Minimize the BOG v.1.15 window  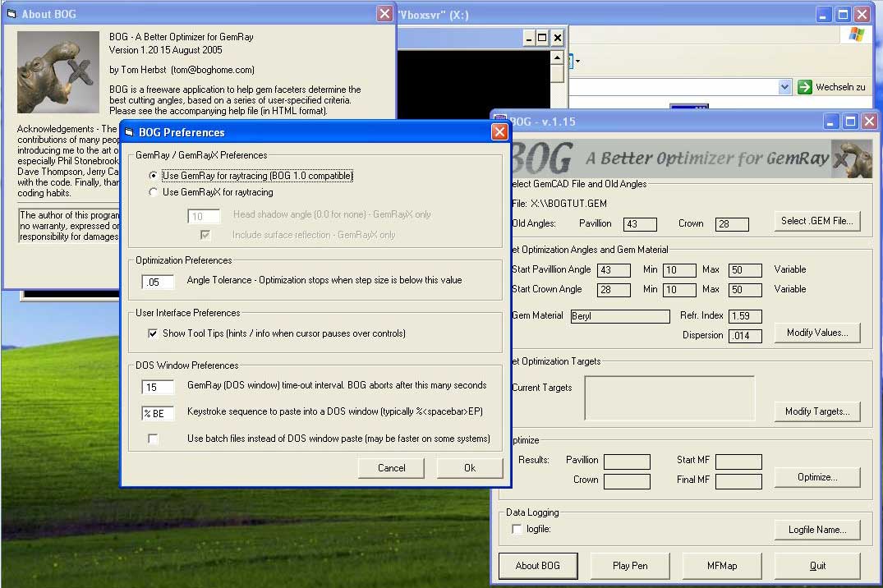(x=831, y=121)
